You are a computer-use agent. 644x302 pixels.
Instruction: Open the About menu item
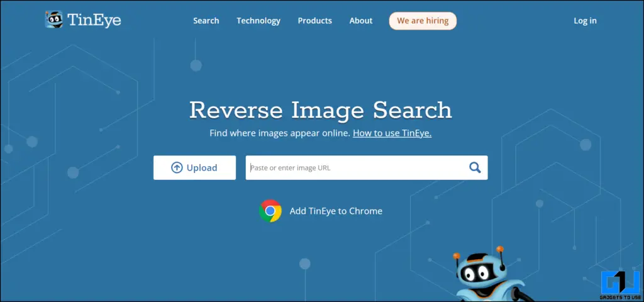pyautogui.click(x=361, y=21)
